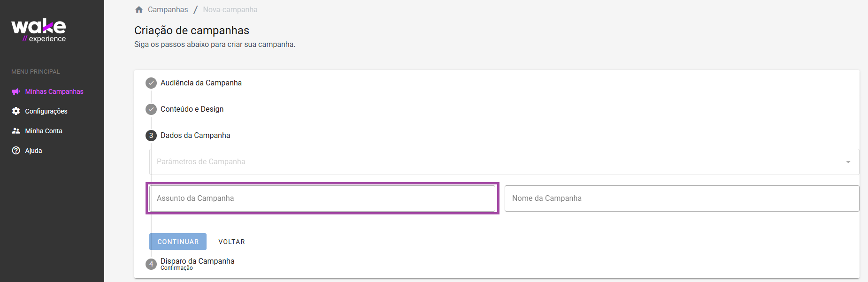Select Minha Conta menu entry
The height and width of the screenshot is (282, 868).
[44, 131]
